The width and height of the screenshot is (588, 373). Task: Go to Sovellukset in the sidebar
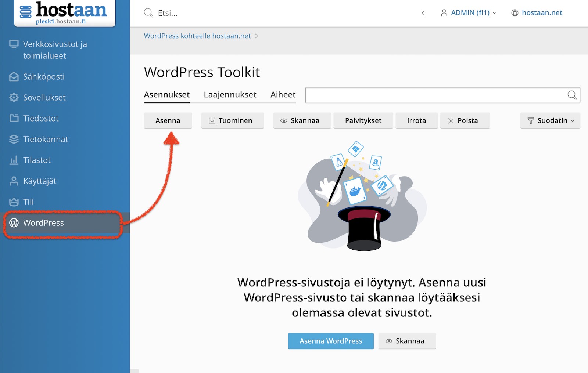click(x=65, y=98)
